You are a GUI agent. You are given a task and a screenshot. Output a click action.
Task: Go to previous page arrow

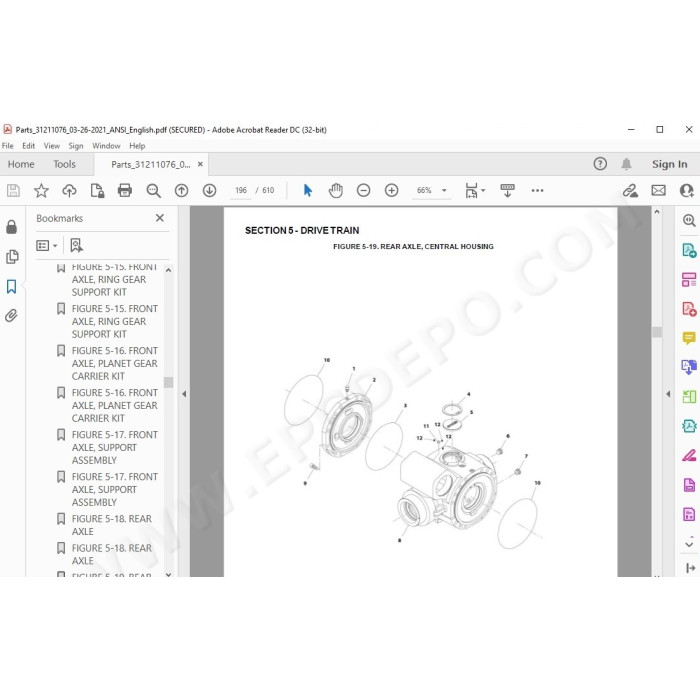[x=181, y=191]
